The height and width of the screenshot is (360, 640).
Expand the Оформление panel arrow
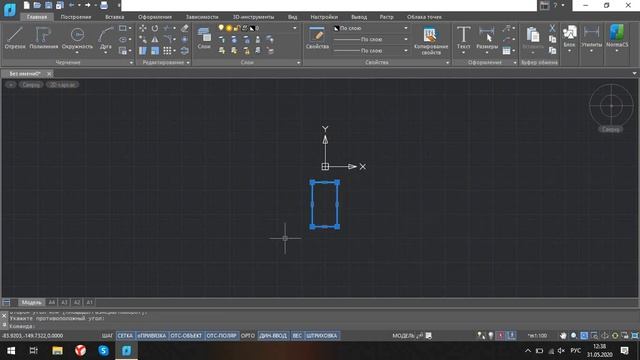(515, 63)
